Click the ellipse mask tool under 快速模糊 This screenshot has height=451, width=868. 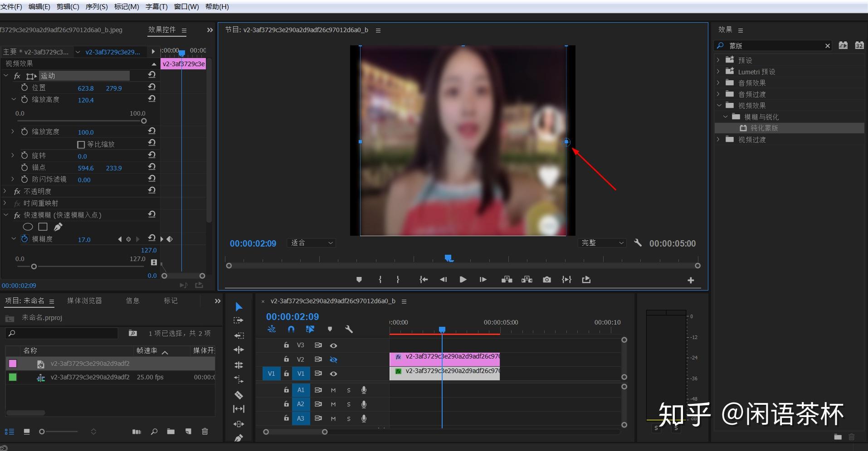coord(28,227)
